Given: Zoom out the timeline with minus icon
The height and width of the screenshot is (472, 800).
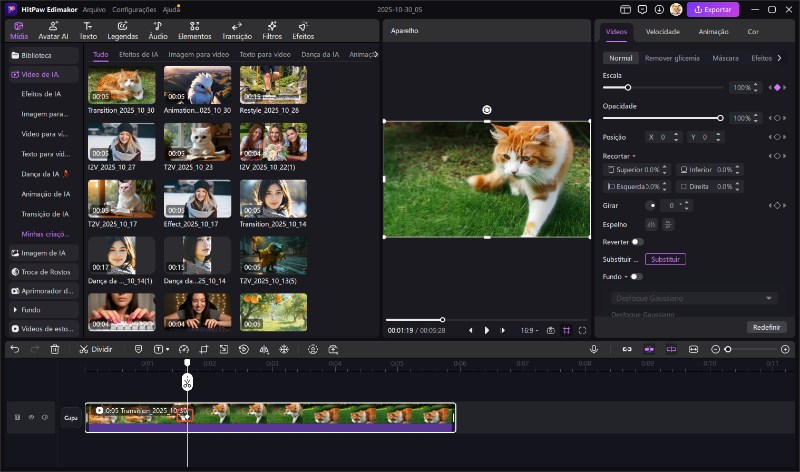Looking at the screenshot, I should [x=715, y=349].
